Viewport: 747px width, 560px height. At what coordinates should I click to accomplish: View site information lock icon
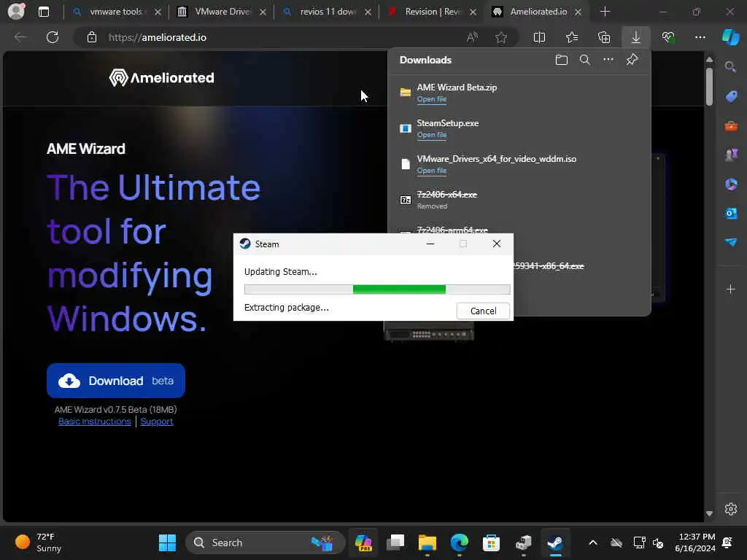pos(92,37)
